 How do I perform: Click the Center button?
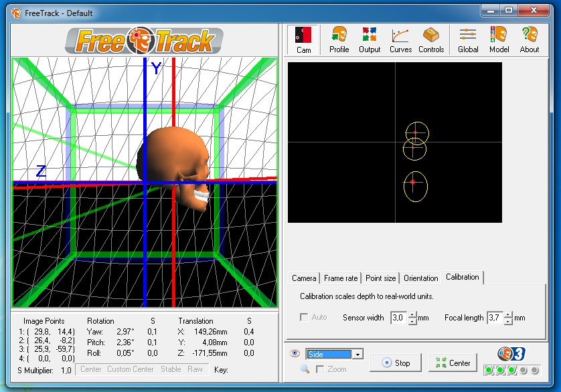click(453, 363)
